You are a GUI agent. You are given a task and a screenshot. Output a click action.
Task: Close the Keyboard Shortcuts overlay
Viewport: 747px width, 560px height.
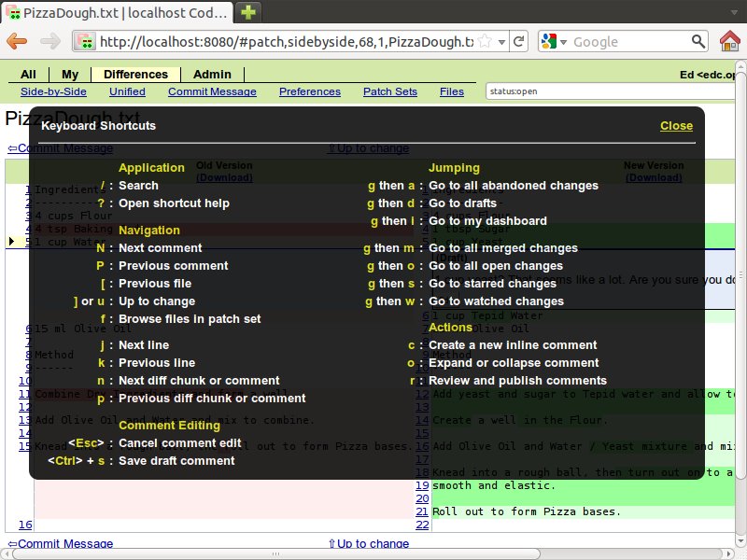pyautogui.click(x=676, y=126)
